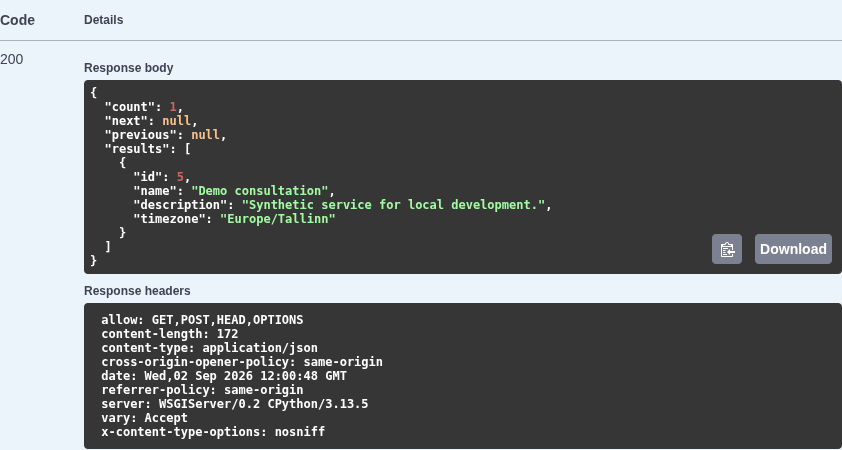Click the 'Details' column header
Screen dimensions: 842x450
(x=104, y=20)
